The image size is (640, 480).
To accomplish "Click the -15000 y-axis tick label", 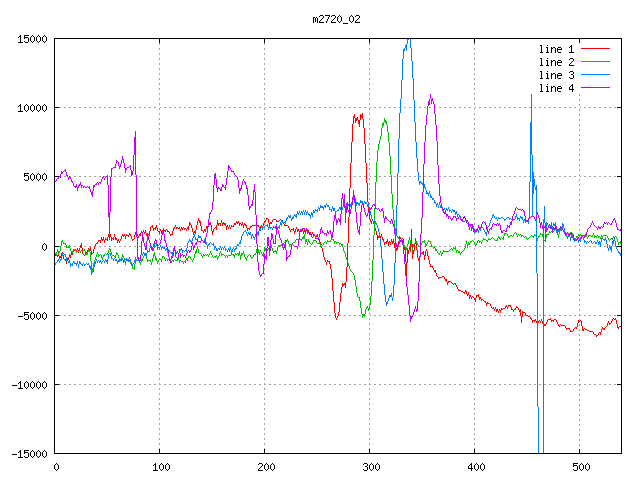I will pyautogui.click(x=29, y=454).
